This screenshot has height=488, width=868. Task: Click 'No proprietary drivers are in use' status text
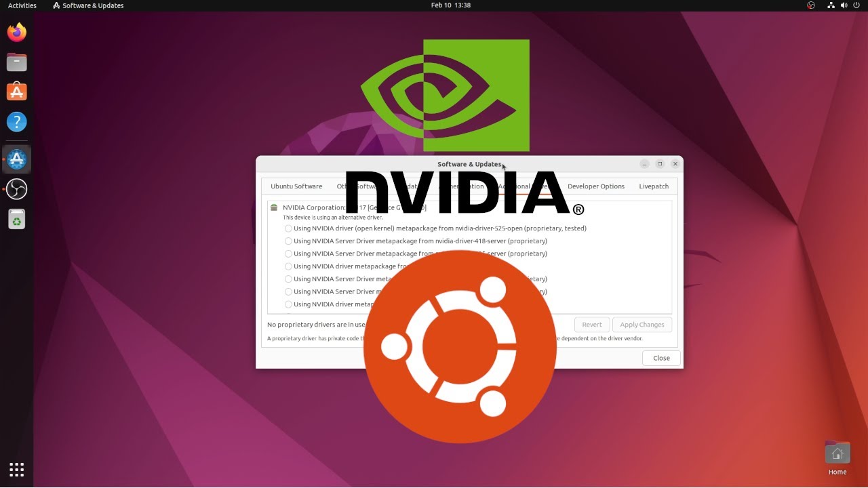click(x=316, y=325)
